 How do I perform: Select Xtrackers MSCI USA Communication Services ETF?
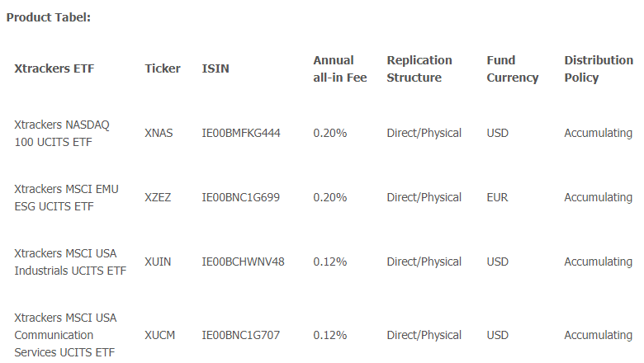[65, 335]
